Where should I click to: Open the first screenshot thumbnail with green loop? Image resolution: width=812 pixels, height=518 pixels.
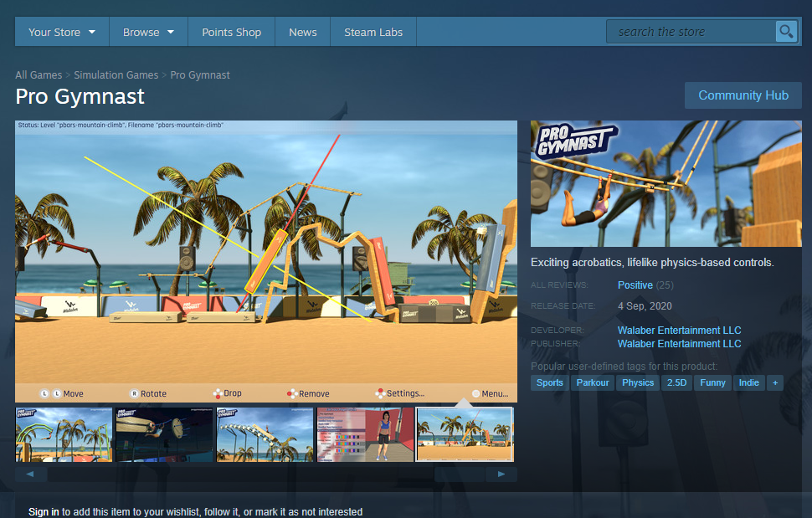tap(64, 434)
